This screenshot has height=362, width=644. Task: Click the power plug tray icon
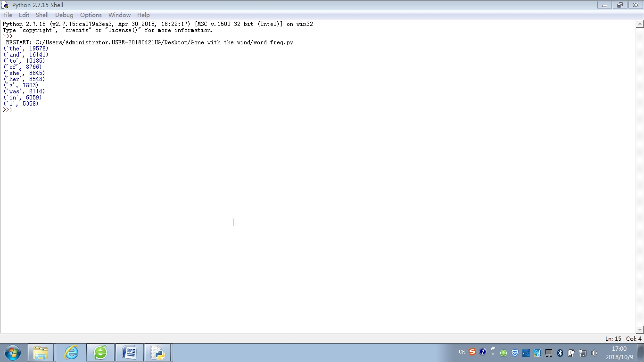[x=571, y=353]
